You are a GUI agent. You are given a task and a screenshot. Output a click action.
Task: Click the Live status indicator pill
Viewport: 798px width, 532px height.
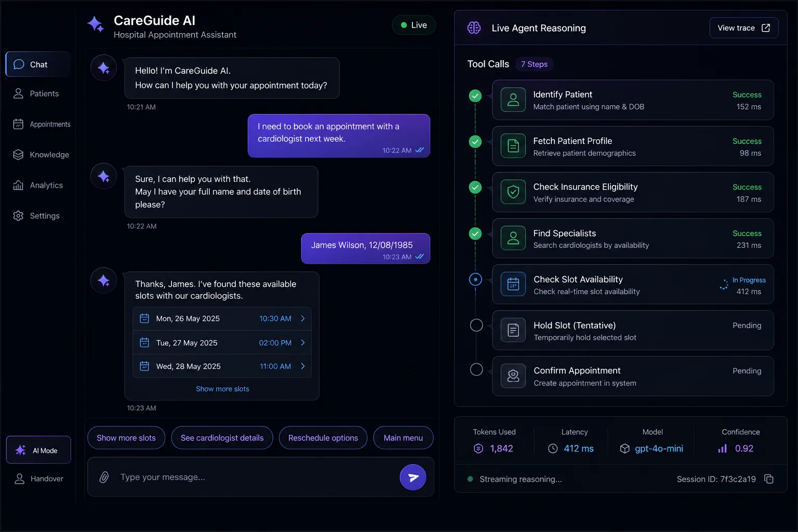point(414,25)
